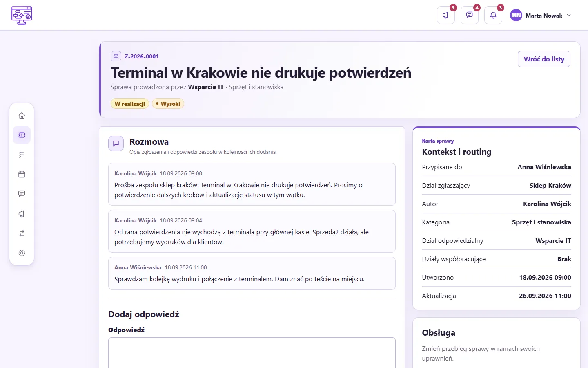Click Sklep Kraków department value
This screenshot has height=368, width=588.
point(550,185)
